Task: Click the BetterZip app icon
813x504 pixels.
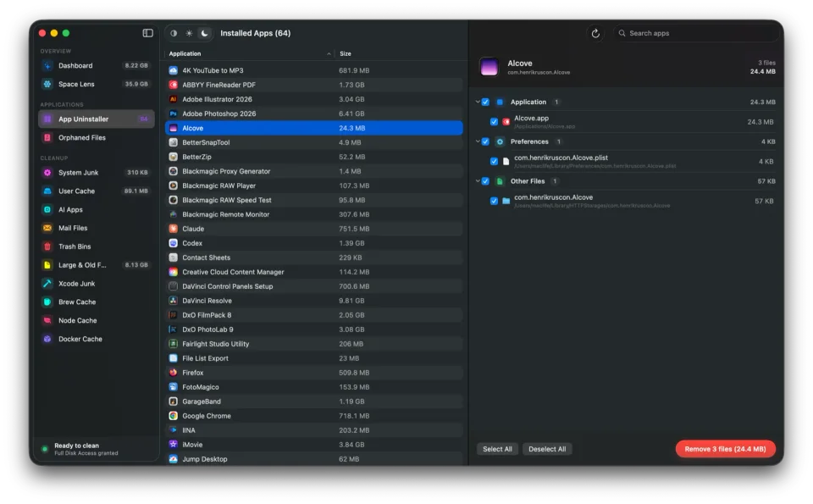Action: point(173,157)
